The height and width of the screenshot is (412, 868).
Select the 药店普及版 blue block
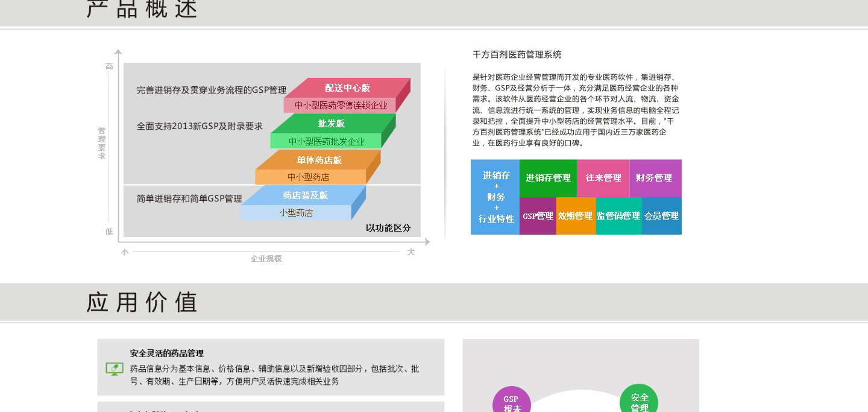tap(305, 195)
